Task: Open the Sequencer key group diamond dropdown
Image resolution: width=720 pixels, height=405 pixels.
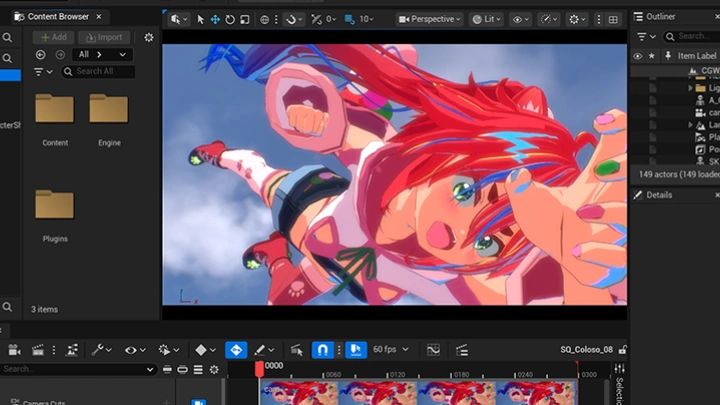Action: coord(205,350)
